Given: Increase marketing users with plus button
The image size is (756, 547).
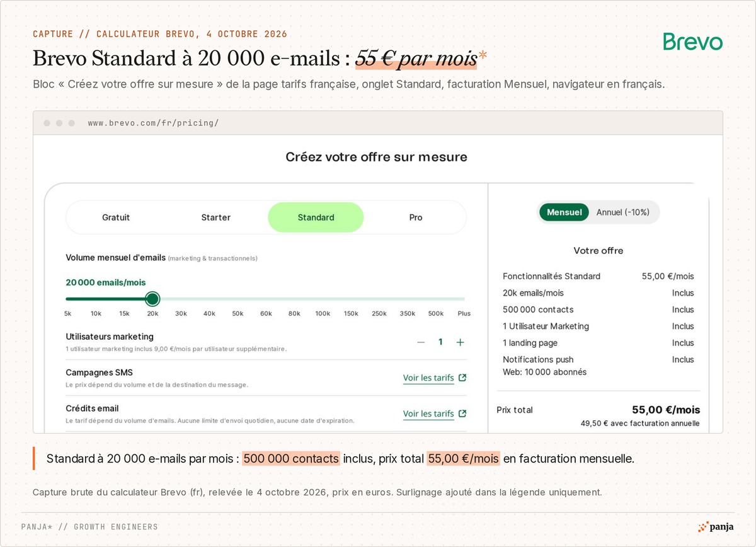Looking at the screenshot, I should 460,342.
